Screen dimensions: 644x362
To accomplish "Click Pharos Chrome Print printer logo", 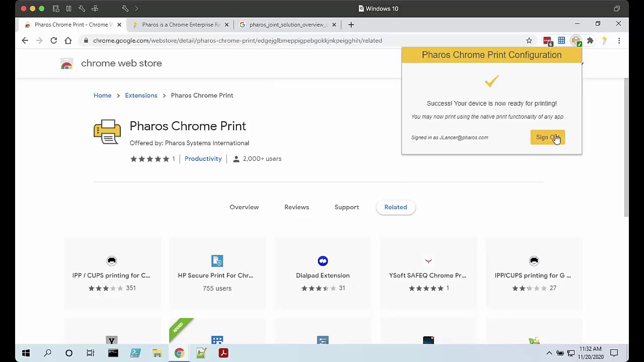I will (x=107, y=132).
